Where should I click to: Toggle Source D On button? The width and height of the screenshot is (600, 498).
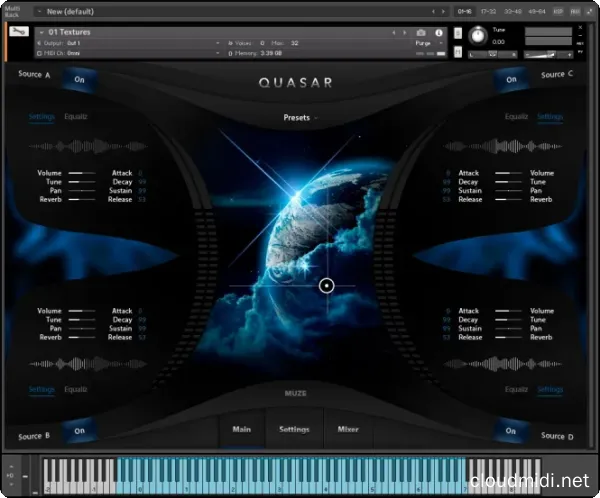pyautogui.click(x=511, y=431)
